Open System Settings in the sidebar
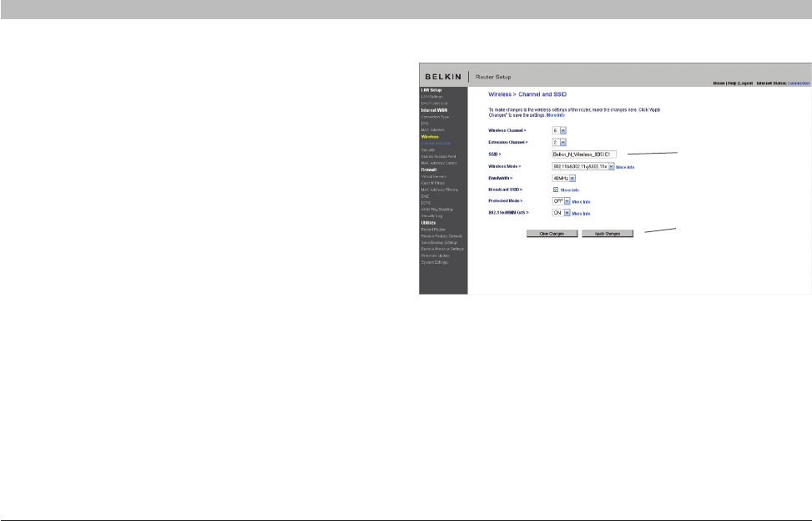This screenshot has width=812, height=521. [x=435, y=262]
